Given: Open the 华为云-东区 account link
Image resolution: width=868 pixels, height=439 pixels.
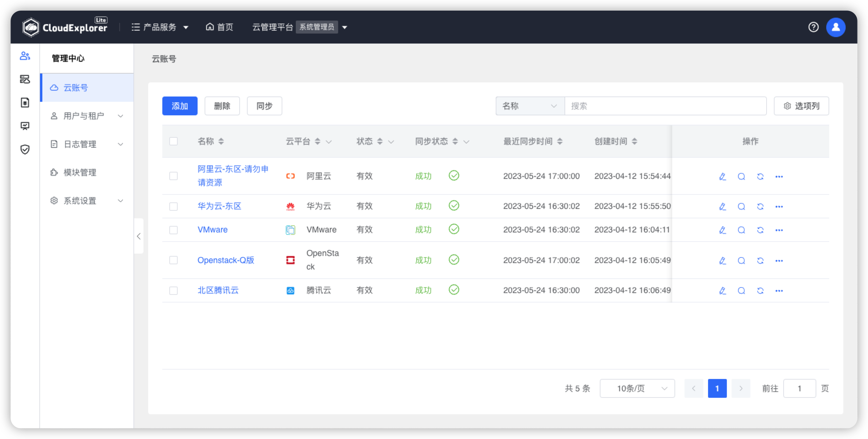Looking at the screenshot, I should [219, 206].
